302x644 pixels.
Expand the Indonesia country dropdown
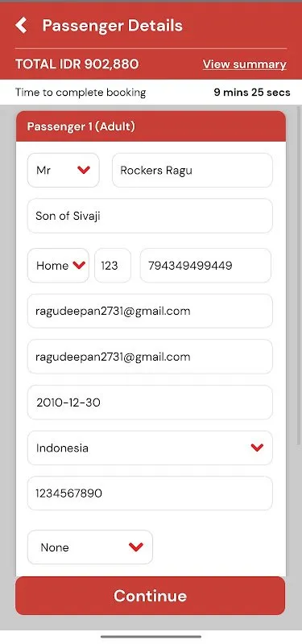click(x=150, y=448)
